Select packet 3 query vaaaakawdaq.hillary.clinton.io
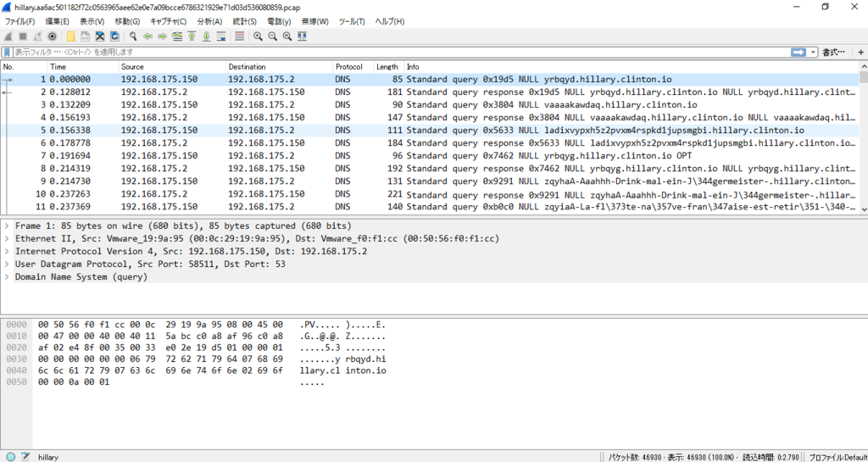This screenshot has height=462, width=868. 430,105
